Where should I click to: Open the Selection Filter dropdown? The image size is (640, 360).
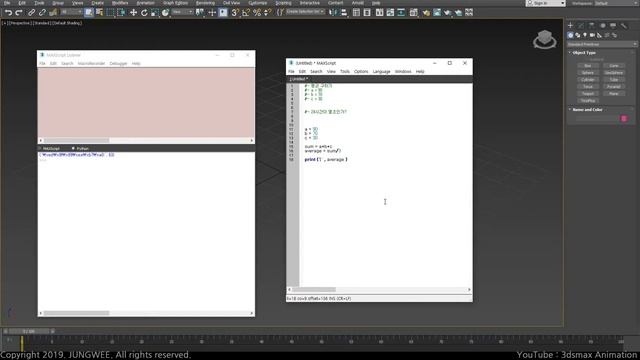click(71, 13)
